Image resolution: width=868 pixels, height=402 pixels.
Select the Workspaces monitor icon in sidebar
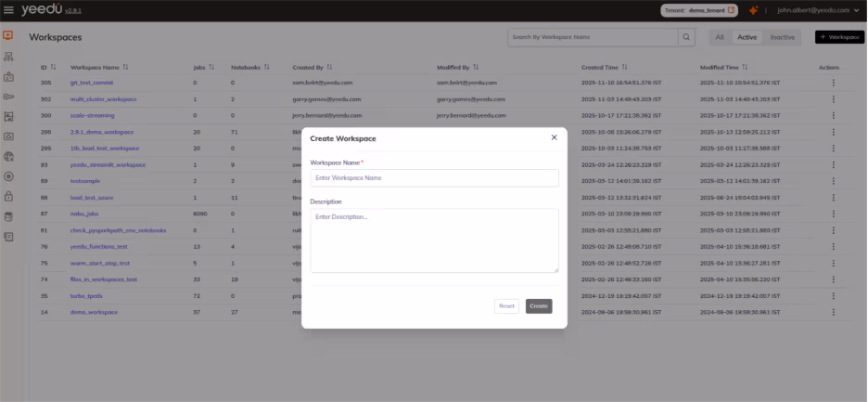(7, 36)
